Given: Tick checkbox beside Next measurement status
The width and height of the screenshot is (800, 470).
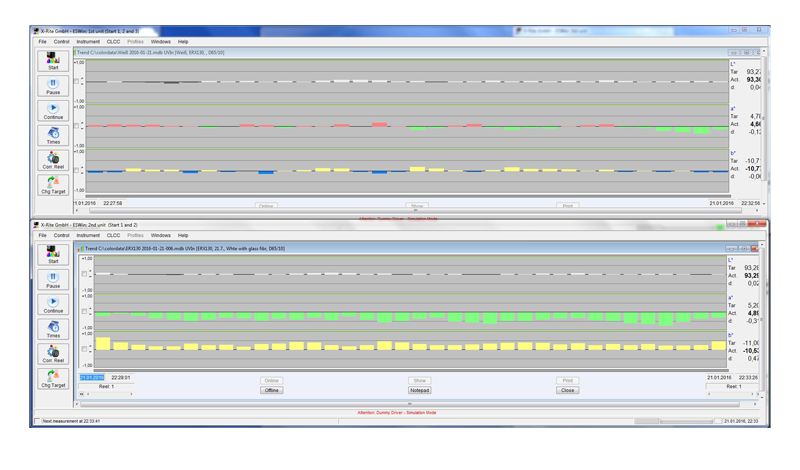Looking at the screenshot, I should click(x=37, y=421).
